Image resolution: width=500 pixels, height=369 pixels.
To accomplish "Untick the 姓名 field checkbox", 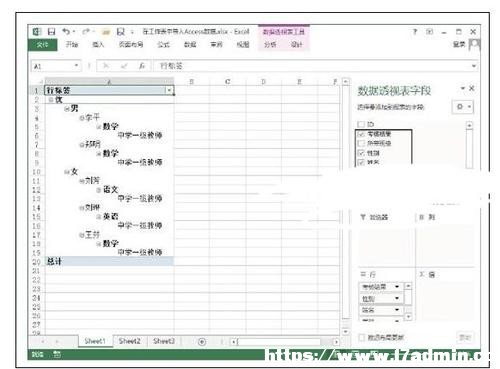I will click(x=361, y=162).
